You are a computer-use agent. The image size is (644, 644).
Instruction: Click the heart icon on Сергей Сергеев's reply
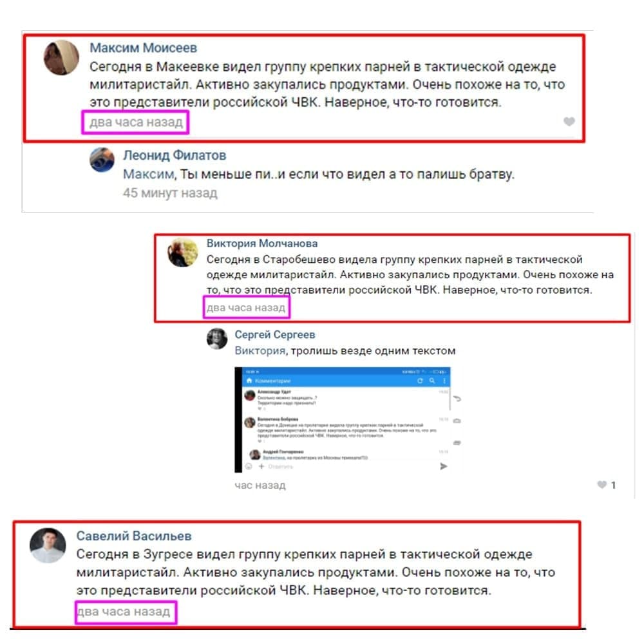[x=601, y=485]
